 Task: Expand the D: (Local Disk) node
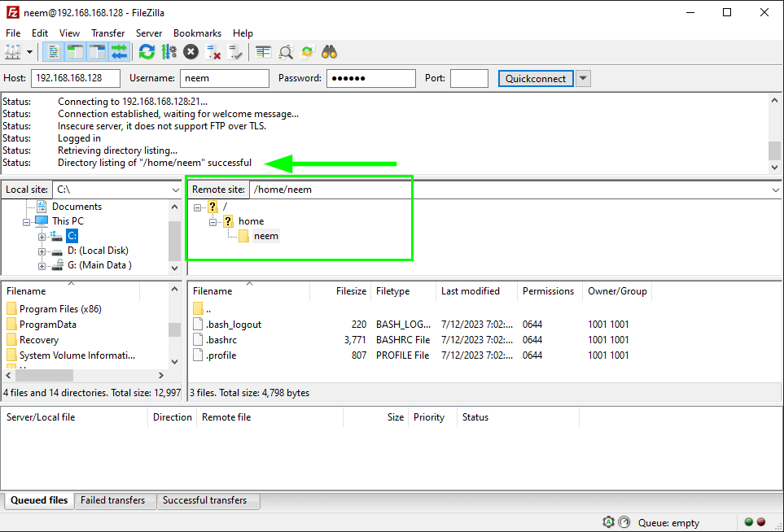click(42, 251)
